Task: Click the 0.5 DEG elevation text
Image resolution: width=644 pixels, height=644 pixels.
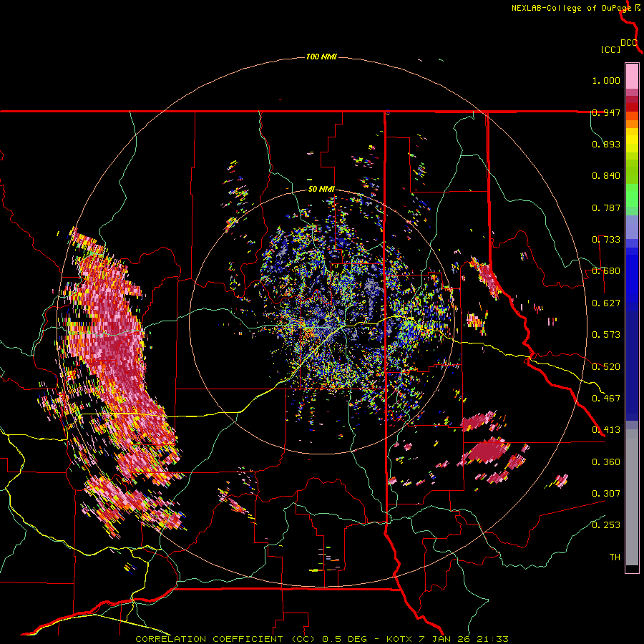Action: 343,639
